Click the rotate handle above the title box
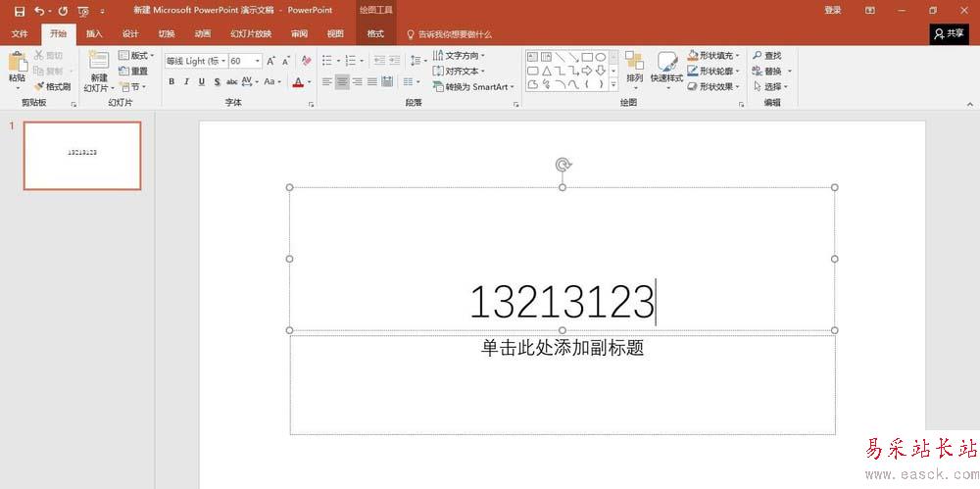This screenshot has width=980, height=489. [x=563, y=165]
